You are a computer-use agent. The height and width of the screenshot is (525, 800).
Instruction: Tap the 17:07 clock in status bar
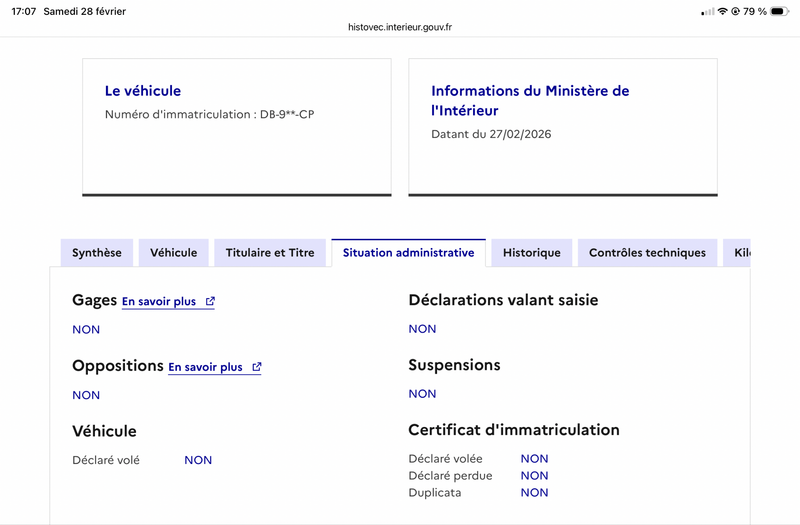tap(24, 11)
